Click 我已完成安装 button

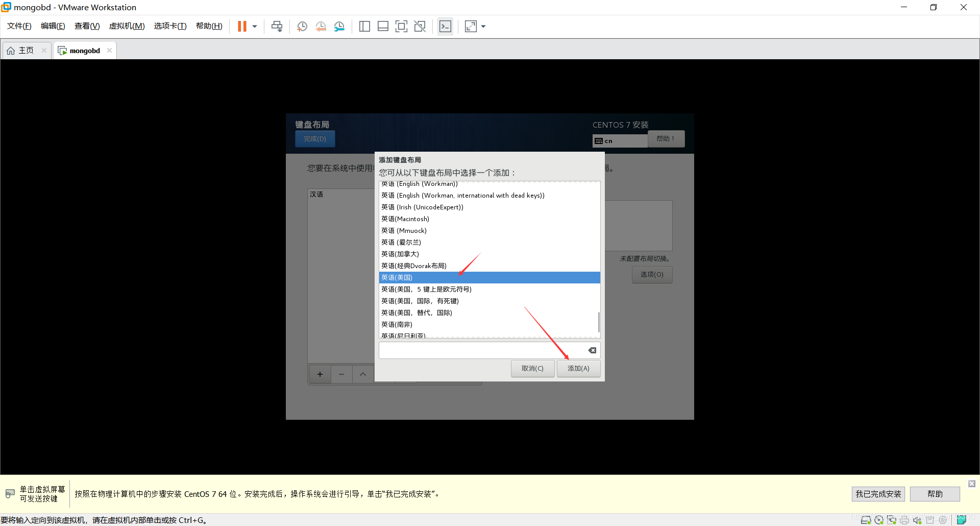click(878, 494)
